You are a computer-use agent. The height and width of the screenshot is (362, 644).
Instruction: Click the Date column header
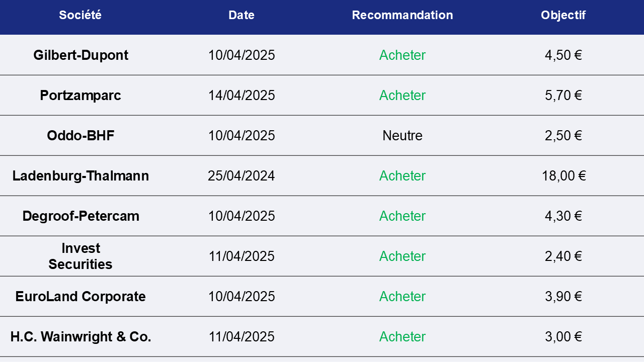(x=242, y=15)
